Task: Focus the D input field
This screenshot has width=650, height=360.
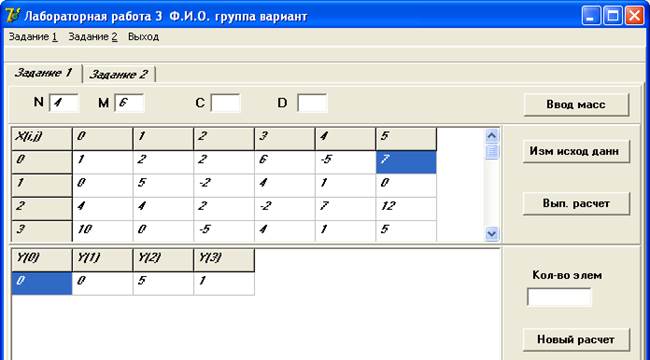Action: 312,102
